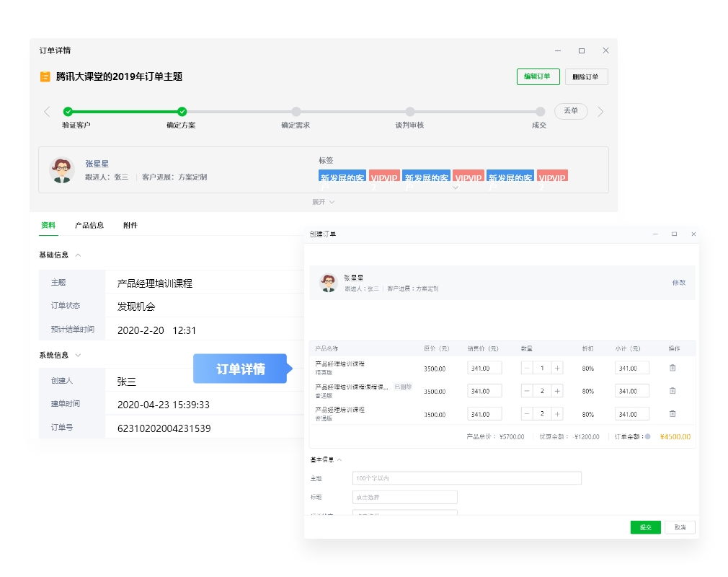Increase the first product quantity with plus
Viewport: 728px width, 577px height.
coord(556,368)
